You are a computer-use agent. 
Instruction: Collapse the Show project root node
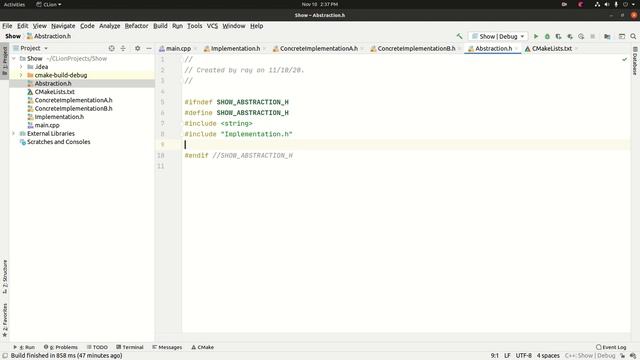14,58
